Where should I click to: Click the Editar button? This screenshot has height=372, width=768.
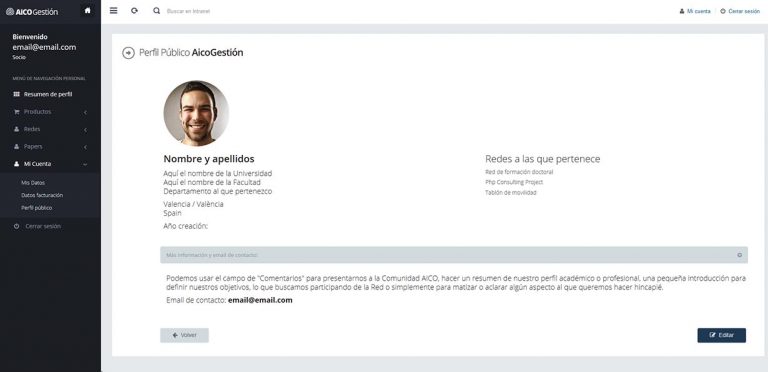721,335
